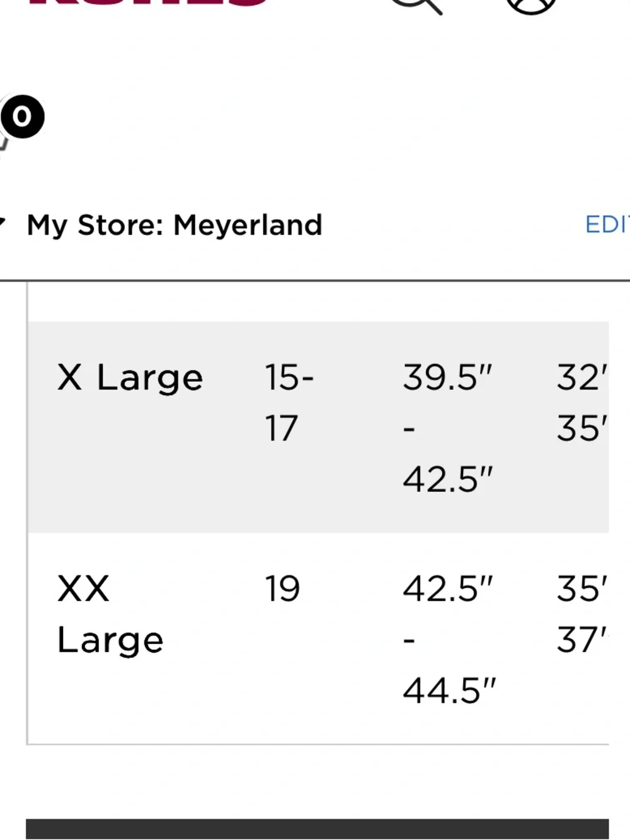Click the blank row above X Large
630x840 pixels.
point(318,302)
